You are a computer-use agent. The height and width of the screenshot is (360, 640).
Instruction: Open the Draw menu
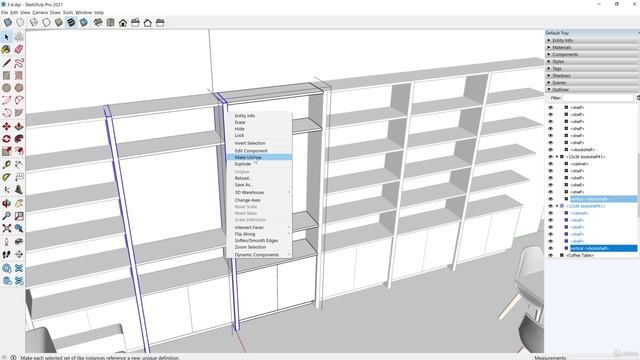click(55, 13)
